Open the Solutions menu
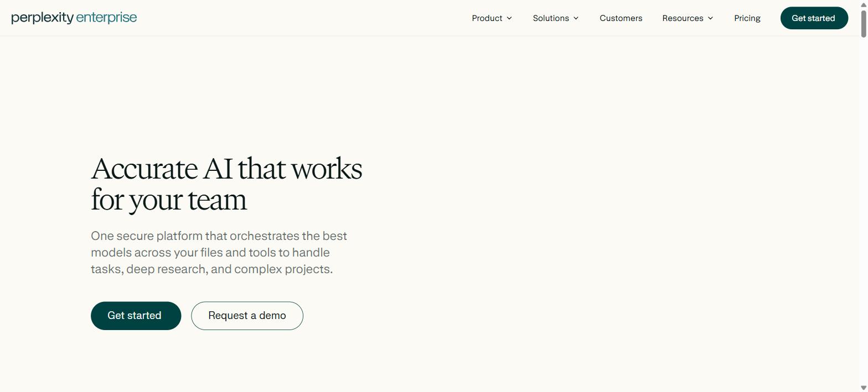The height and width of the screenshot is (392, 868). (x=556, y=18)
